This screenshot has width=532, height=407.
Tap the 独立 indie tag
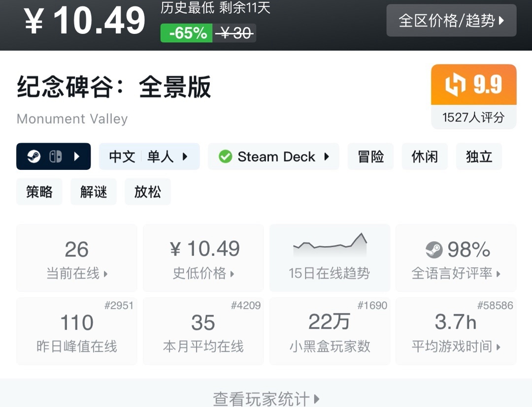pyautogui.click(x=479, y=157)
